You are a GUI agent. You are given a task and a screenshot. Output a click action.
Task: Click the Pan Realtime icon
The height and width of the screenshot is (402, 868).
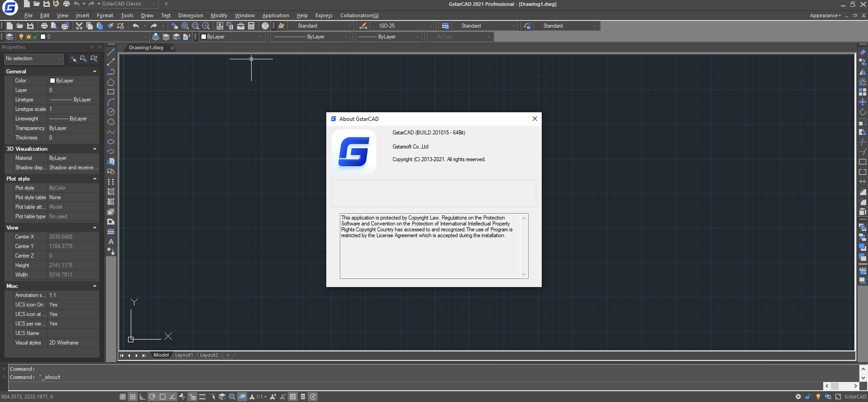click(175, 26)
